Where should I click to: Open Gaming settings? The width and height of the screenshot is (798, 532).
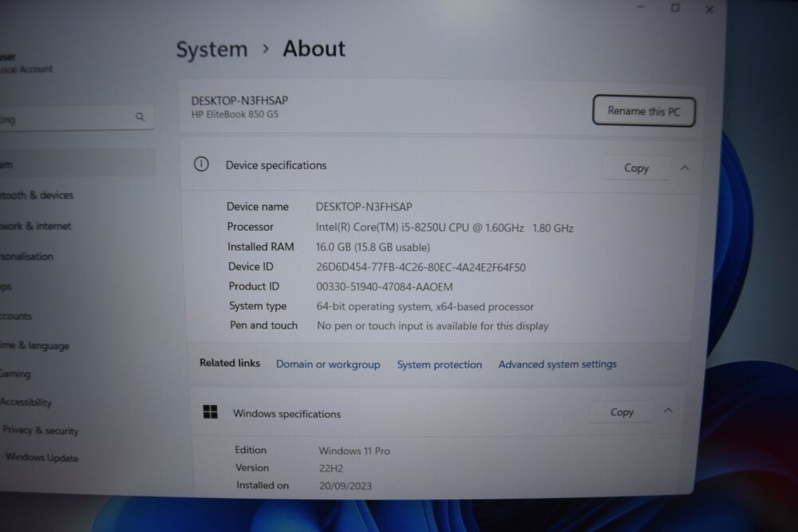pos(15,374)
